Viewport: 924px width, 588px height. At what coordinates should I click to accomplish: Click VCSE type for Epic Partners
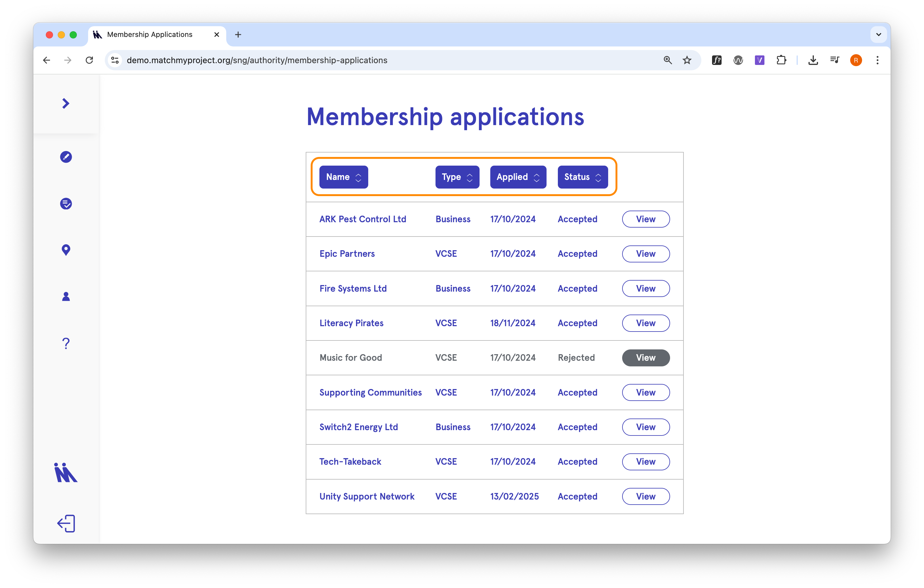pos(446,254)
